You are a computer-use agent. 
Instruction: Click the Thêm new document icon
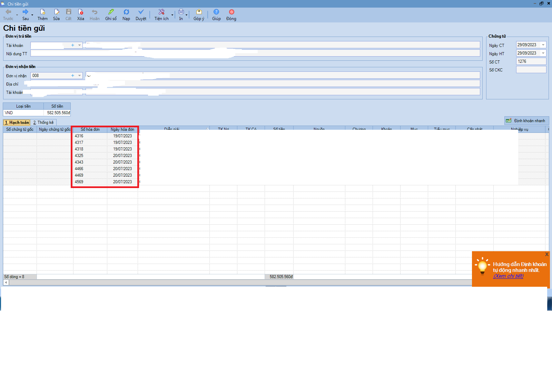coord(43,12)
